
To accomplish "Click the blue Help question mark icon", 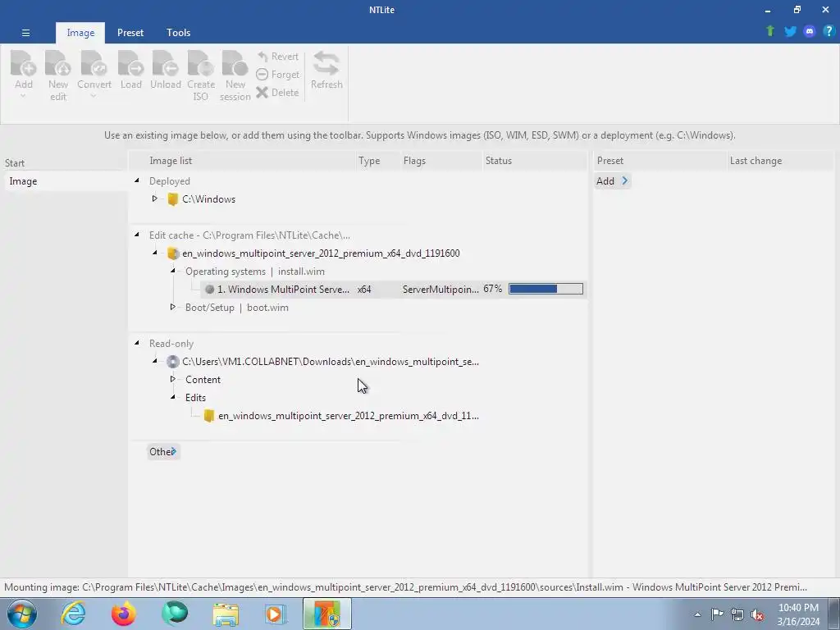I will 829,31.
